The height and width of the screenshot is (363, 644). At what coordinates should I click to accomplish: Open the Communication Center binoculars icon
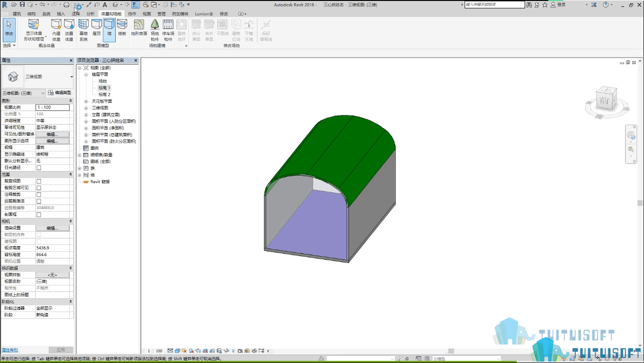click(x=529, y=5)
